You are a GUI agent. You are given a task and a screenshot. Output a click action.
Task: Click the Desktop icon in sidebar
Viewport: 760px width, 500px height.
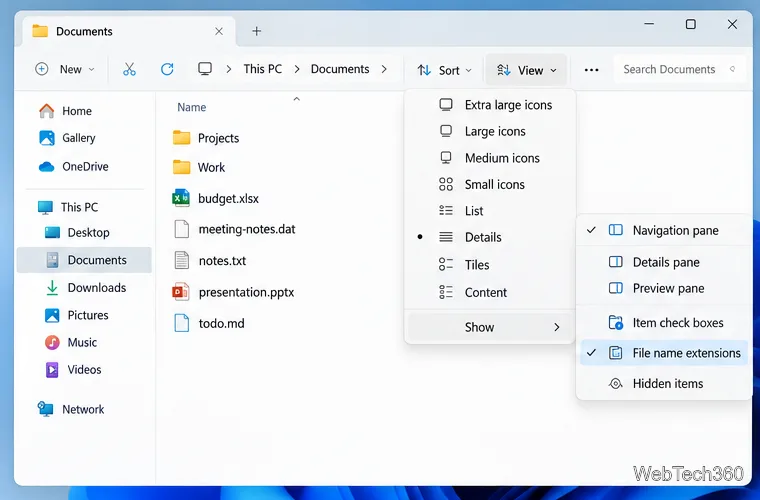[52, 233]
